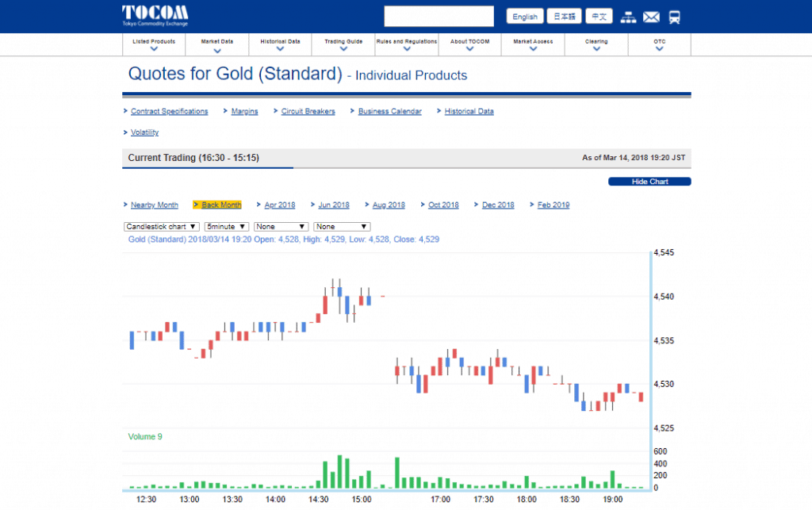This screenshot has width=812, height=510.
Task: Click the envelope contact icon
Action: pos(652,17)
